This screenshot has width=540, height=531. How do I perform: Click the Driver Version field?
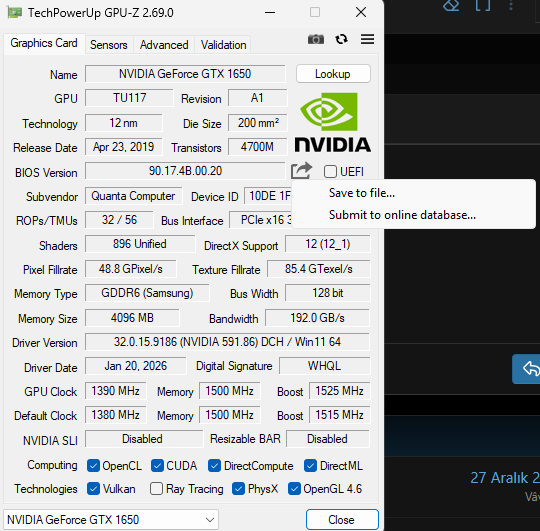pyautogui.click(x=227, y=342)
